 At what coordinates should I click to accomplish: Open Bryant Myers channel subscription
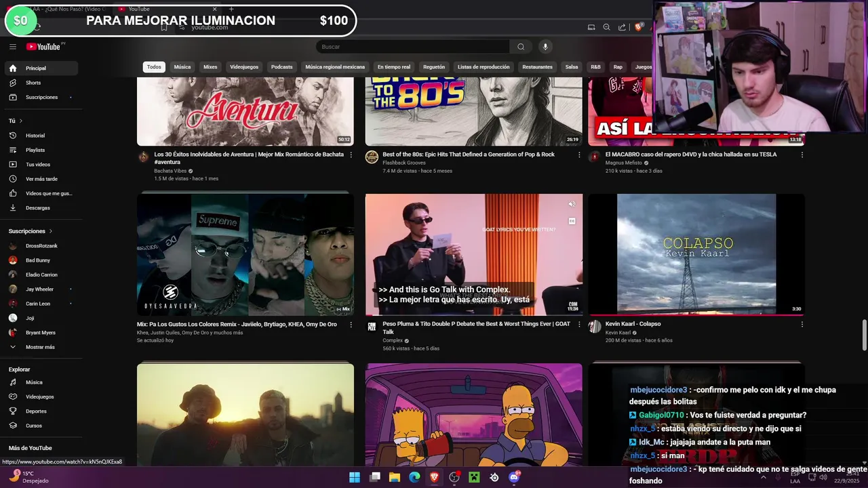pos(41,333)
